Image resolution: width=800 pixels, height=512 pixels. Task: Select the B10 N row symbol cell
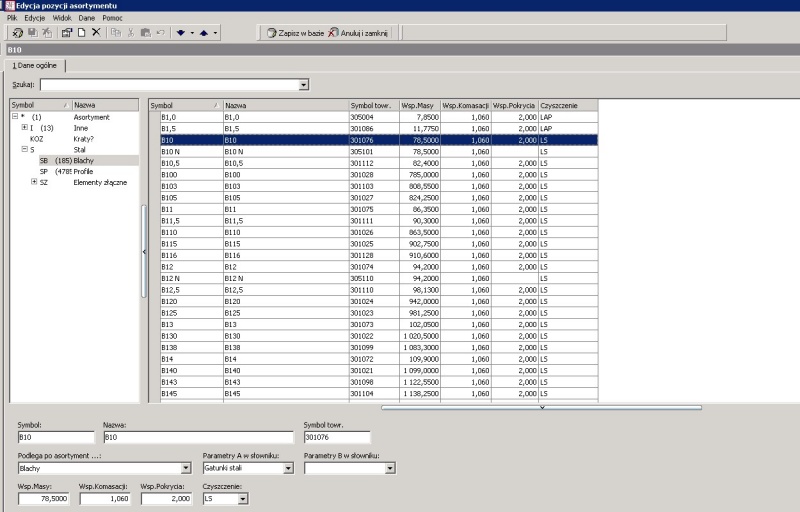(x=191, y=151)
